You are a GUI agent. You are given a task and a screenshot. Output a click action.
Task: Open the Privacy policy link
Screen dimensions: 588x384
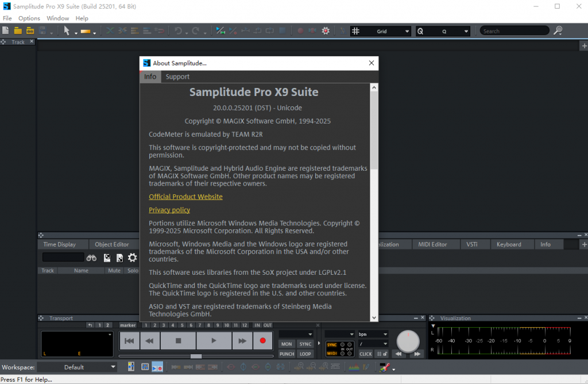pyautogui.click(x=169, y=210)
